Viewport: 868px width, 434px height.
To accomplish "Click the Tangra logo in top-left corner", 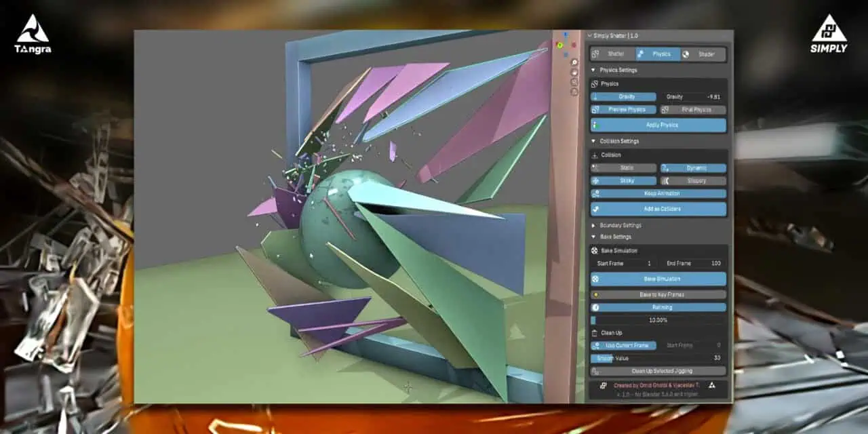I will (x=33, y=35).
